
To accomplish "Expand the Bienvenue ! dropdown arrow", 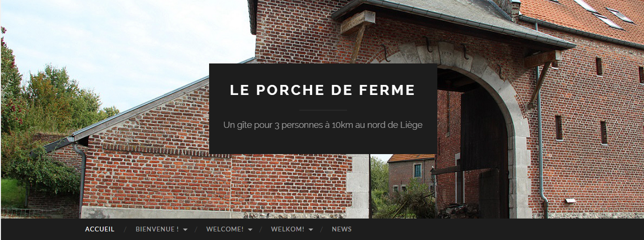I will [x=185, y=230].
